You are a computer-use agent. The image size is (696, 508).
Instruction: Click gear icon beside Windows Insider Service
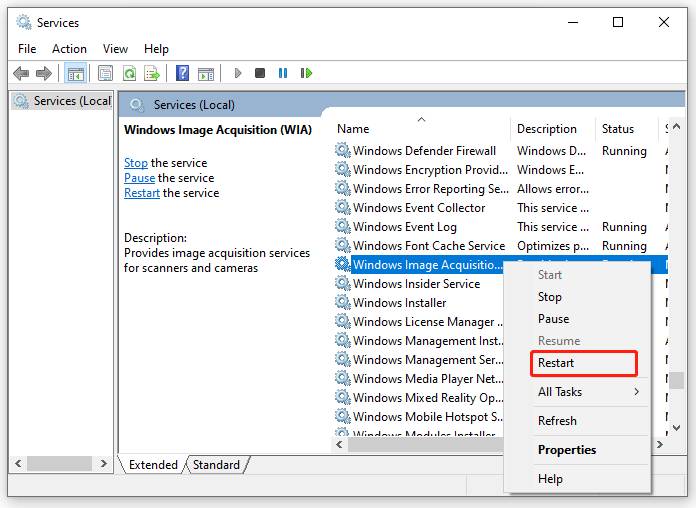[x=343, y=283]
